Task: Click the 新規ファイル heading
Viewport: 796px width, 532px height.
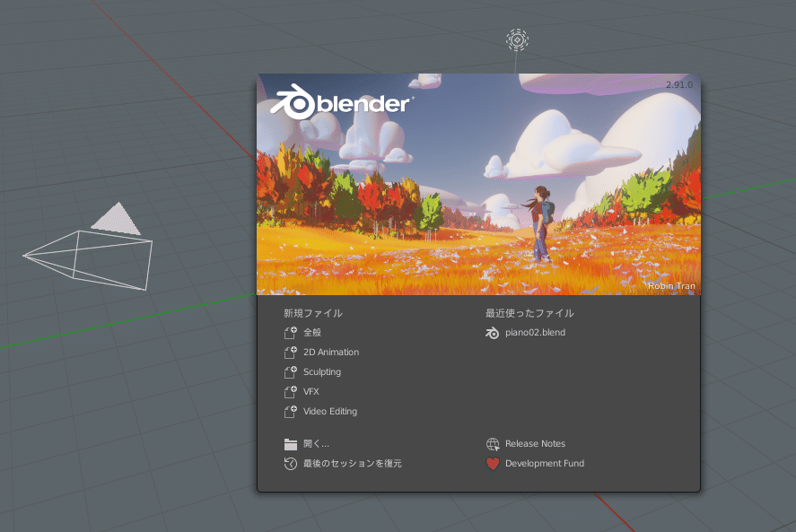Action: 312,313
